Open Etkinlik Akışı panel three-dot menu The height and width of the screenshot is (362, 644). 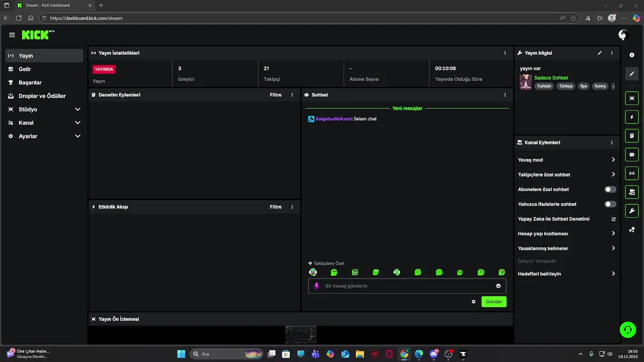(292, 207)
